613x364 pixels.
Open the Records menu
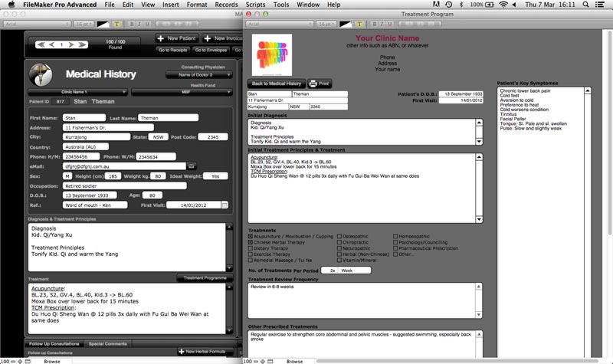[226, 5]
